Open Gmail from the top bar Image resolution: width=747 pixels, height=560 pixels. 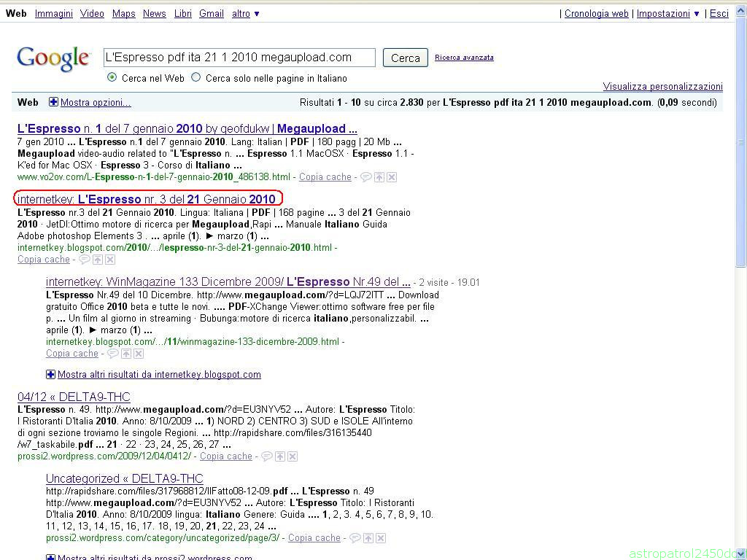[x=212, y=14]
